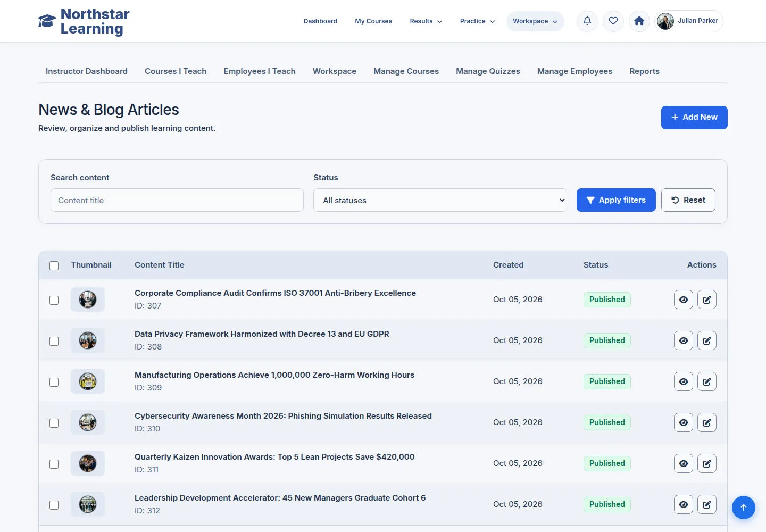Check the box for article ID 307

[54, 300]
